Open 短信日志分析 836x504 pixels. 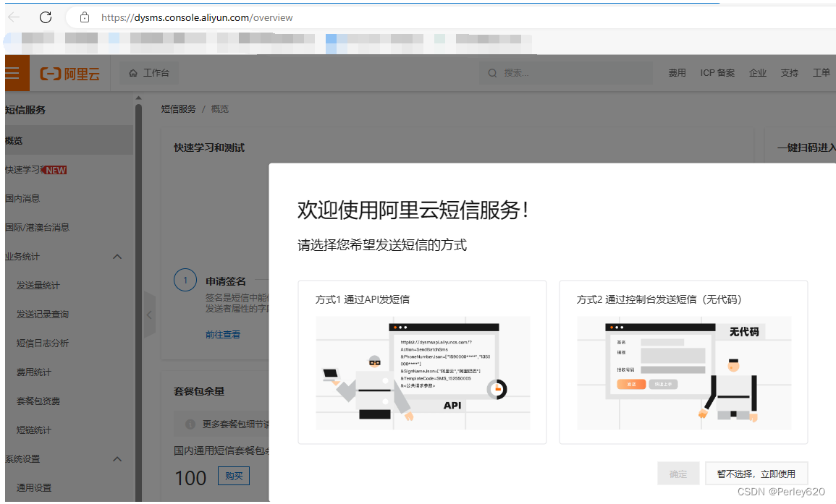click(x=43, y=343)
